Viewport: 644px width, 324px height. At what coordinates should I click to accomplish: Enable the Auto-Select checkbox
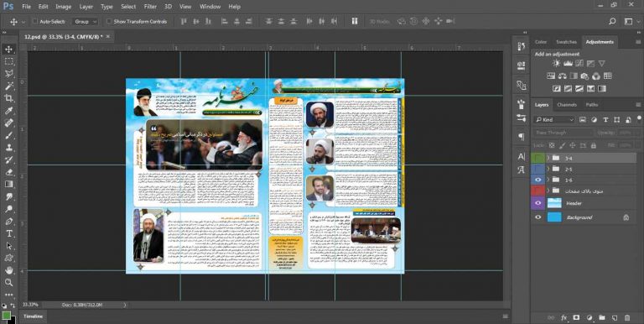(x=35, y=21)
